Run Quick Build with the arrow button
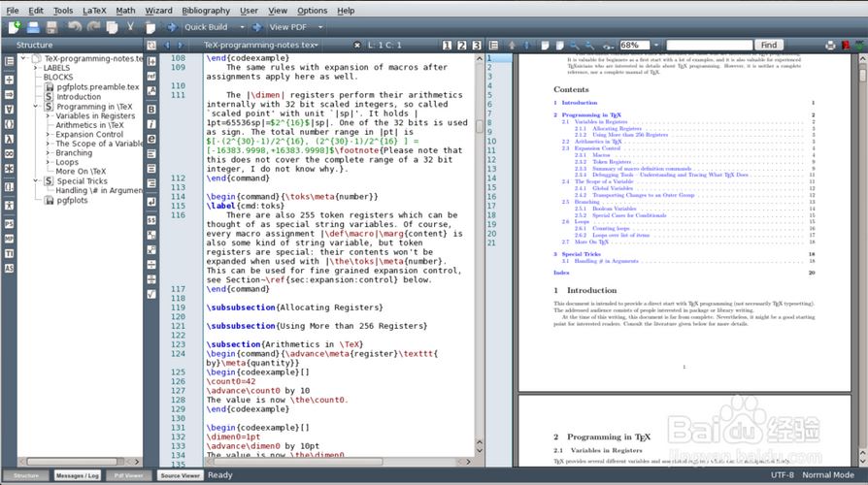The width and height of the screenshot is (868, 485). tap(172, 27)
